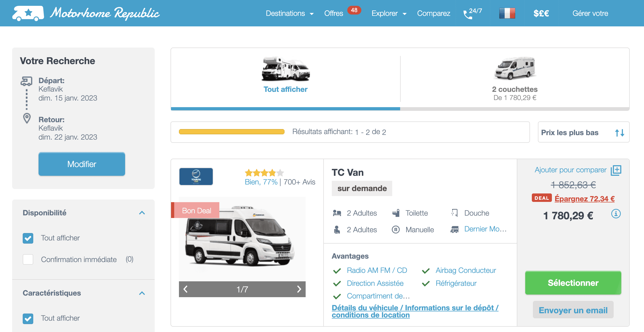Image resolution: width=644 pixels, height=332 pixels.
Task: Toggle Tout afficher under Caractéristiques
Action: tap(28, 319)
